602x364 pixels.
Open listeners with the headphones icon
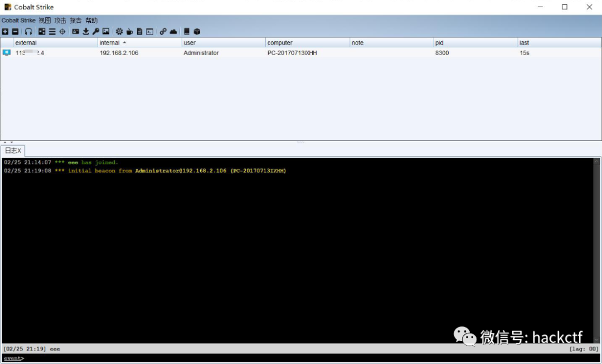tap(28, 32)
